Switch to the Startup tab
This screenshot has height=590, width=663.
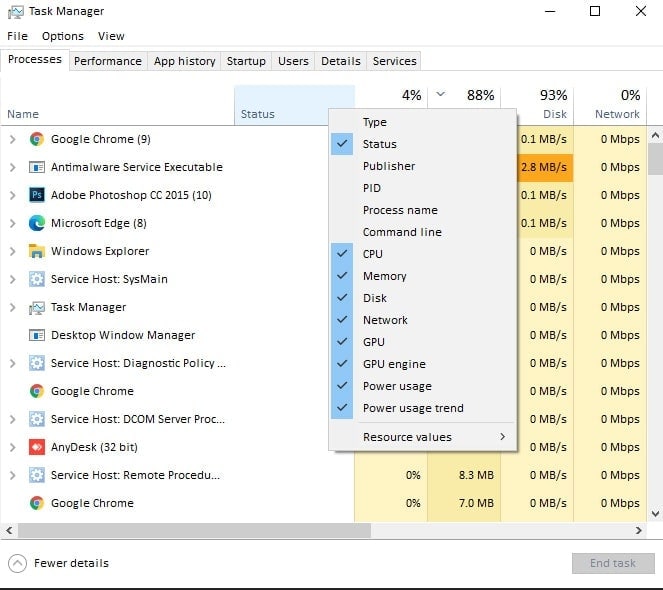pos(246,61)
